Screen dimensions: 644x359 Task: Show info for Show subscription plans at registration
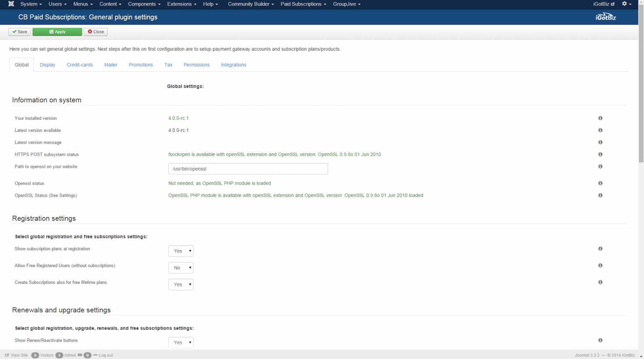point(600,249)
